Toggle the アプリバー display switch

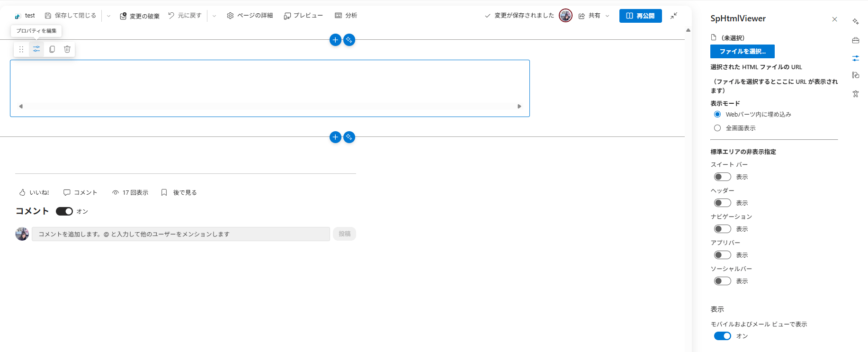tap(723, 255)
